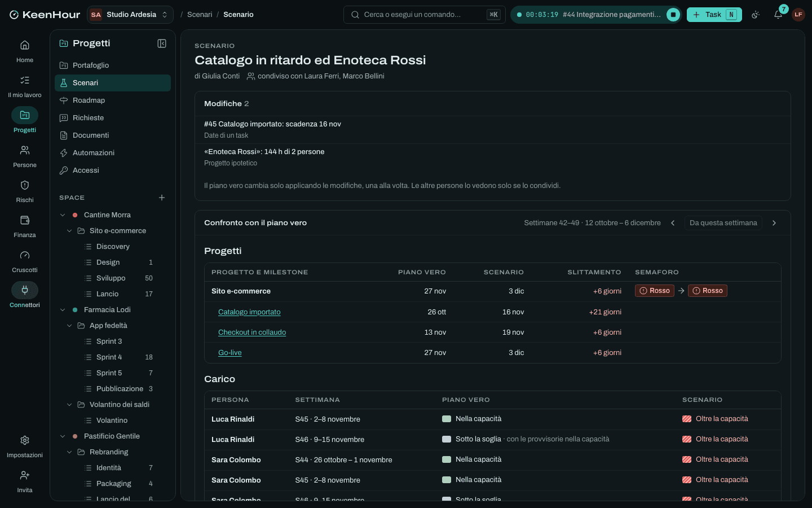Viewport: 812px width, 508px height.
Task: Open Rischi in the left rail
Action: point(25,191)
